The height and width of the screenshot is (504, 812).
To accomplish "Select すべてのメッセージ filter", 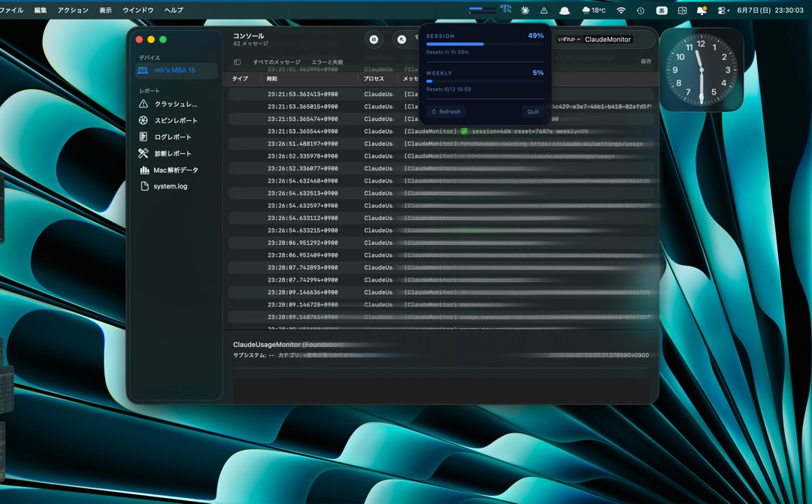I will click(277, 62).
